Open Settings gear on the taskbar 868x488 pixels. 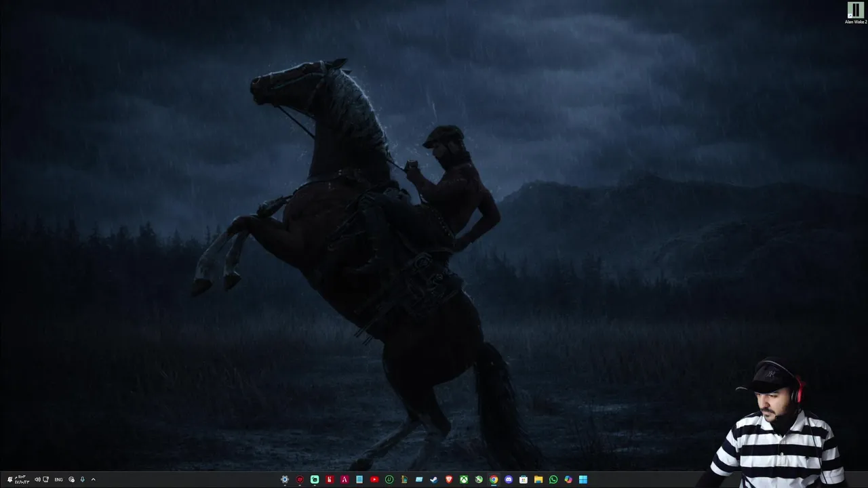pos(285,479)
